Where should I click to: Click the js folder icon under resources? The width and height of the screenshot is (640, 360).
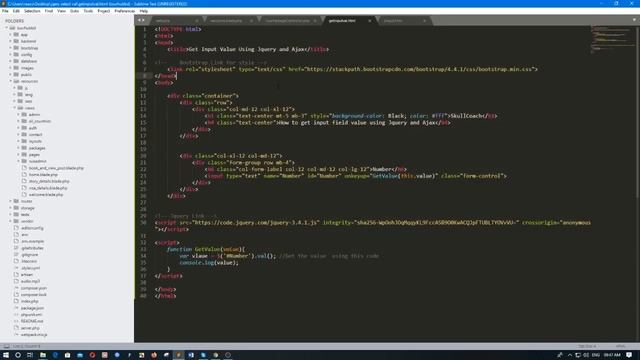coord(20,88)
